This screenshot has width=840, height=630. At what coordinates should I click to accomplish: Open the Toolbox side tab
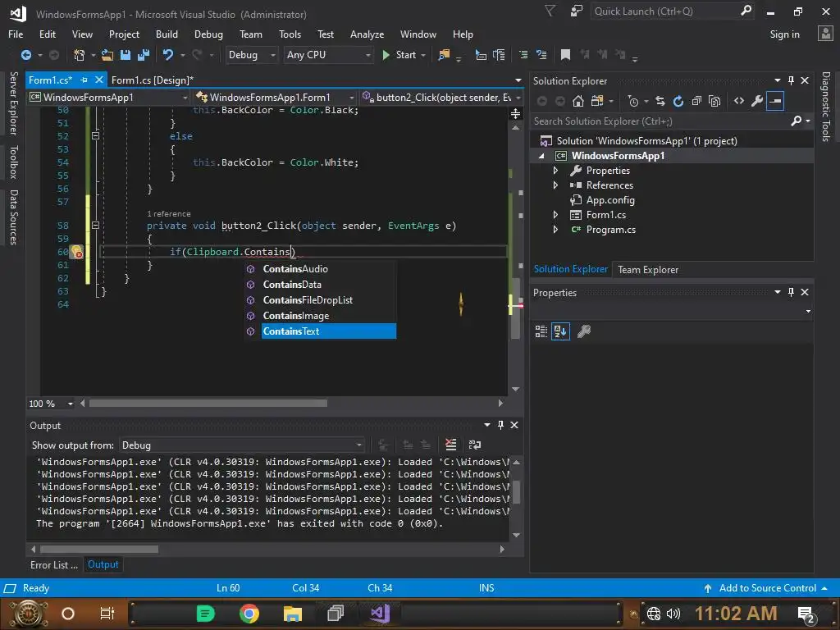[x=13, y=162]
